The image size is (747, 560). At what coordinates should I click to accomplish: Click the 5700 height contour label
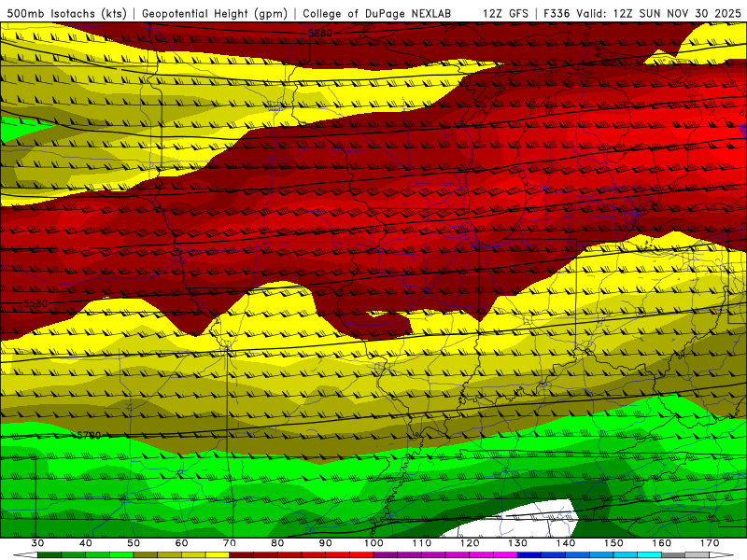89,435
